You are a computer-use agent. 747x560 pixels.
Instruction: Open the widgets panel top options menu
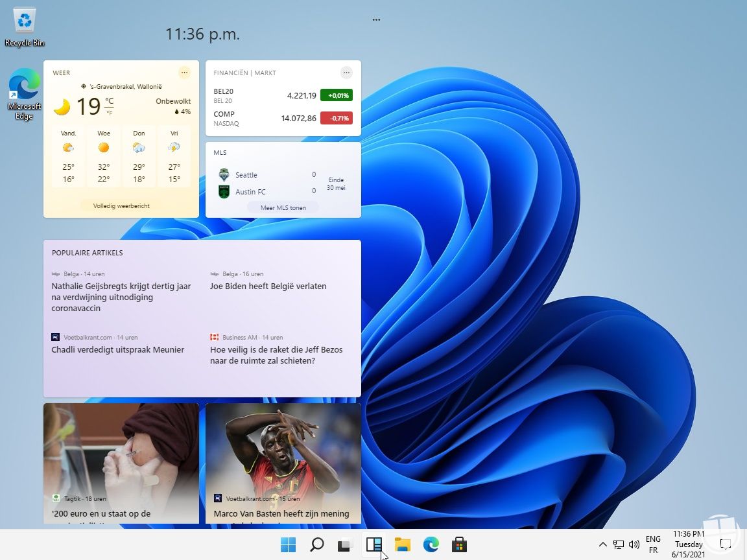pos(376,19)
